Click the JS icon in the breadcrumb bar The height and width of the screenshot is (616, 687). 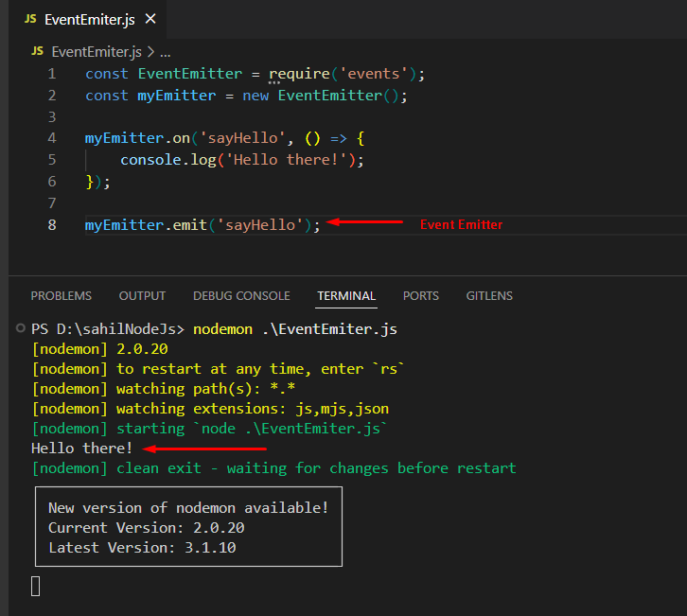(x=38, y=51)
